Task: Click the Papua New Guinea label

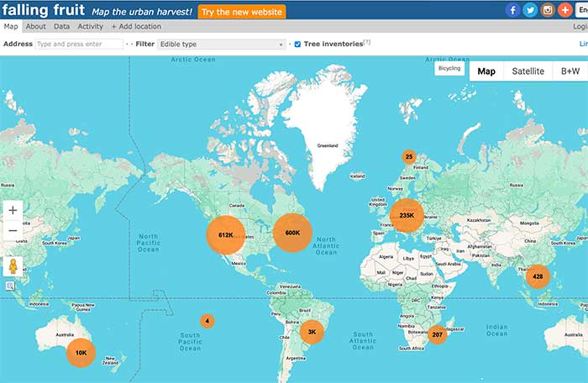Action: pos(83,307)
